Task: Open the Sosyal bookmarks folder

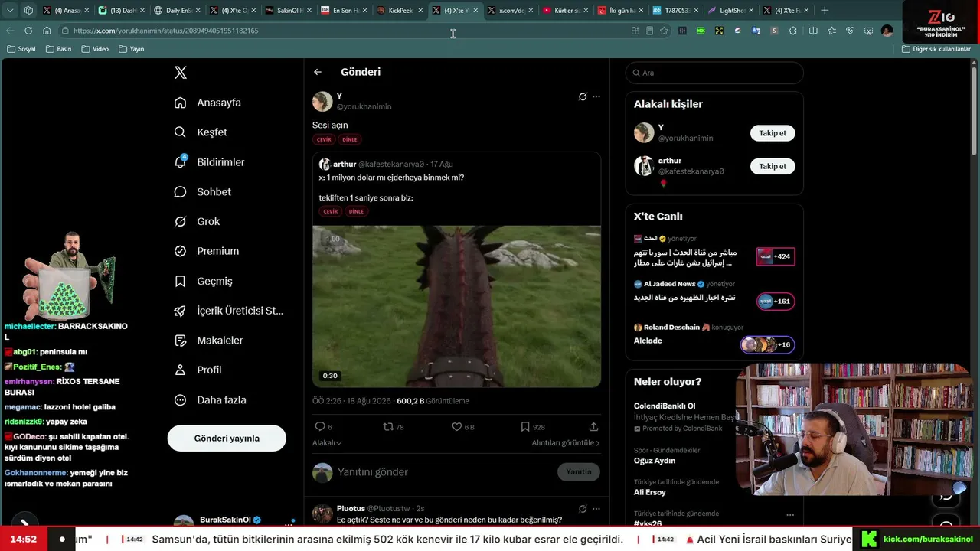Action: (21, 49)
